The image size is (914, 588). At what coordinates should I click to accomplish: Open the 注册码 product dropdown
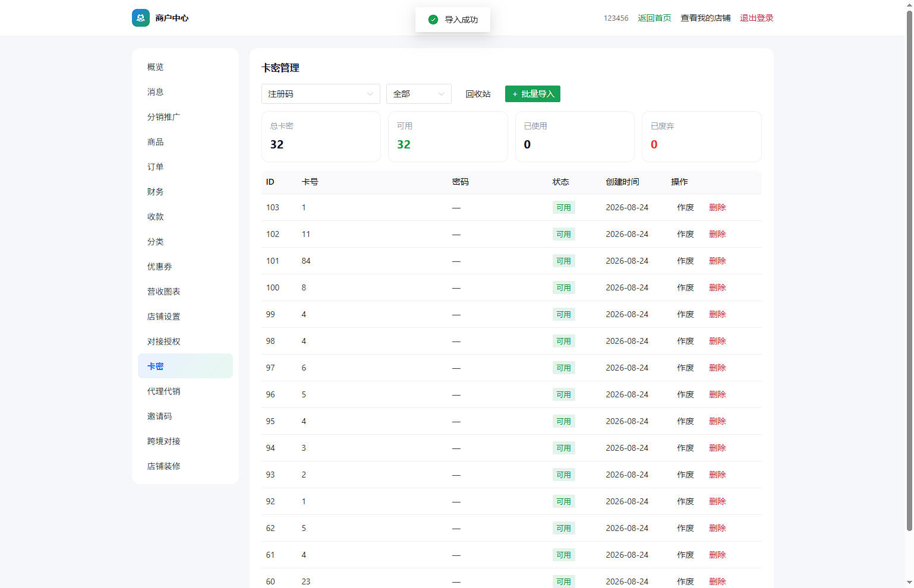321,94
